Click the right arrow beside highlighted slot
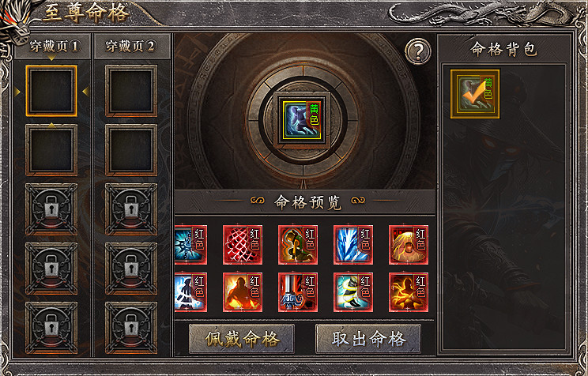This screenshot has height=376, width=588. (85, 91)
